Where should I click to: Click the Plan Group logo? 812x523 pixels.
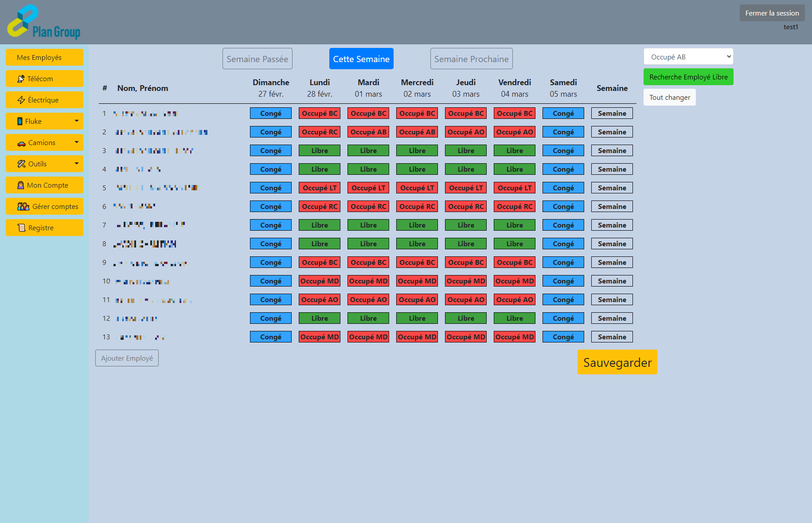[x=43, y=22]
